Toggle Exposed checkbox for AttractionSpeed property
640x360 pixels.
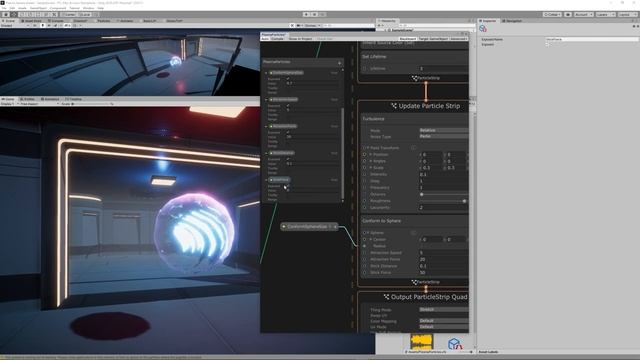[288, 106]
